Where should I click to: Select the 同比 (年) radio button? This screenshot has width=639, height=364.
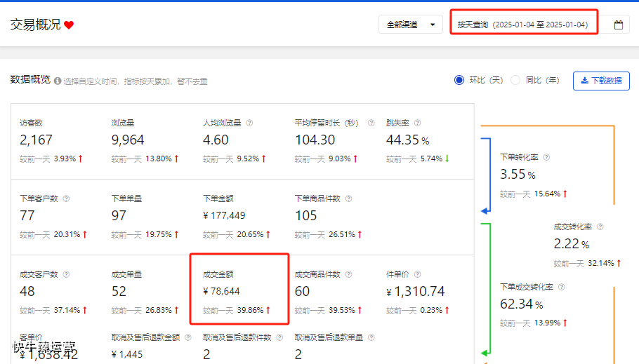click(x=515, y=80)
